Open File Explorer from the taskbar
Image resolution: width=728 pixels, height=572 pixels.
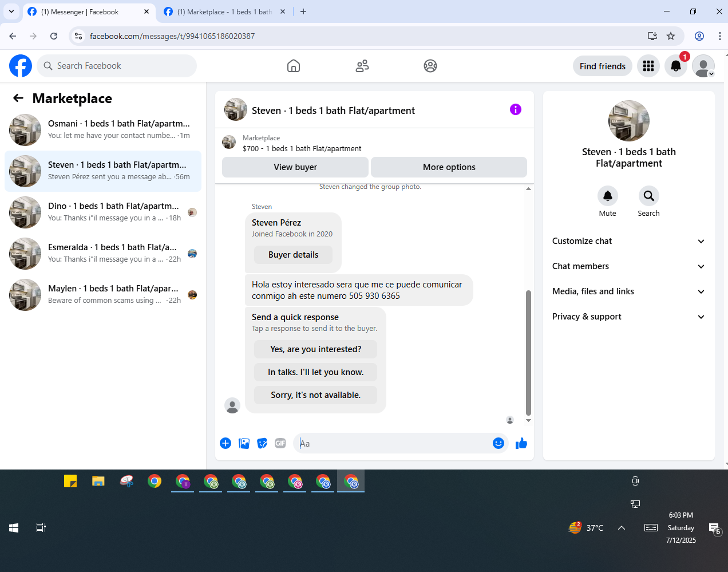[98, 481]
